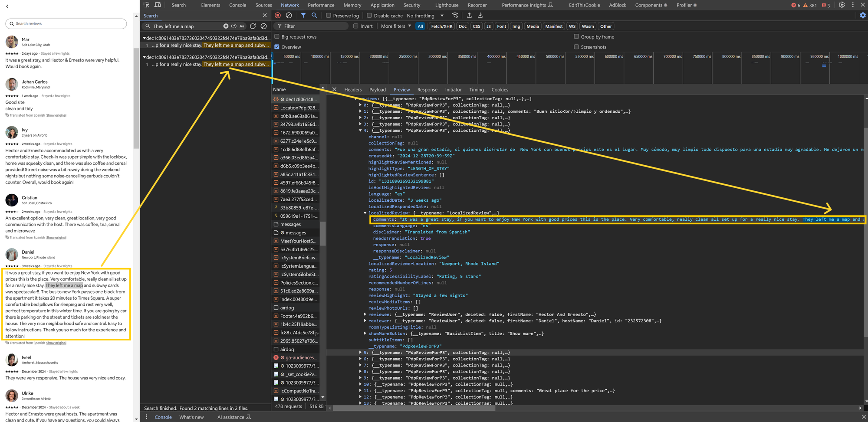This screenshot has height=422, width=868.
Task: Click the inspect element picker icon
Action: tap(146, 5)
